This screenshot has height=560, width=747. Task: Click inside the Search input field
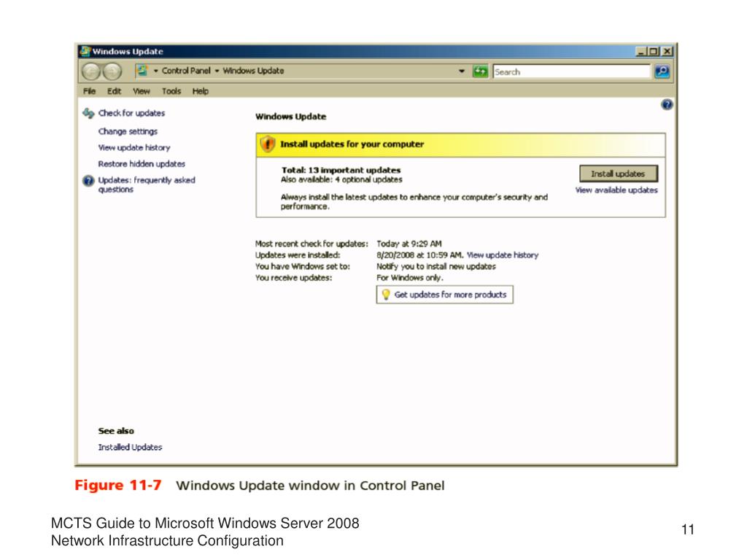[x=572, y=72]
